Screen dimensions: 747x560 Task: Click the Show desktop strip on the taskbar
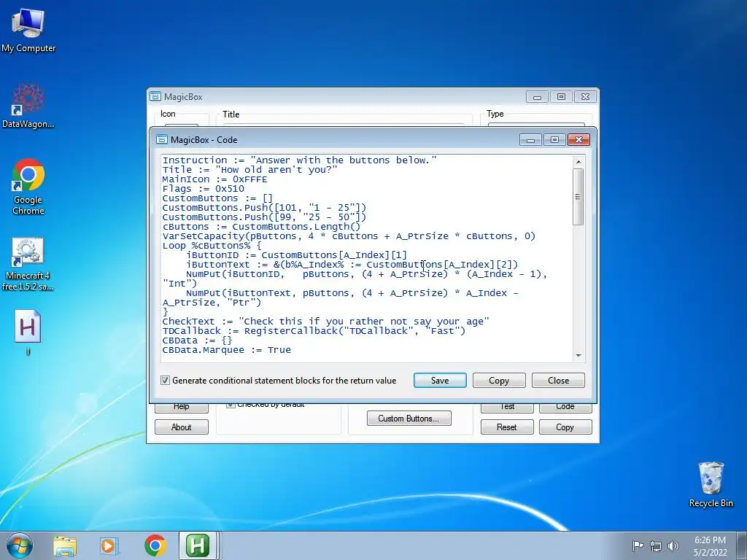click(742, 545)
